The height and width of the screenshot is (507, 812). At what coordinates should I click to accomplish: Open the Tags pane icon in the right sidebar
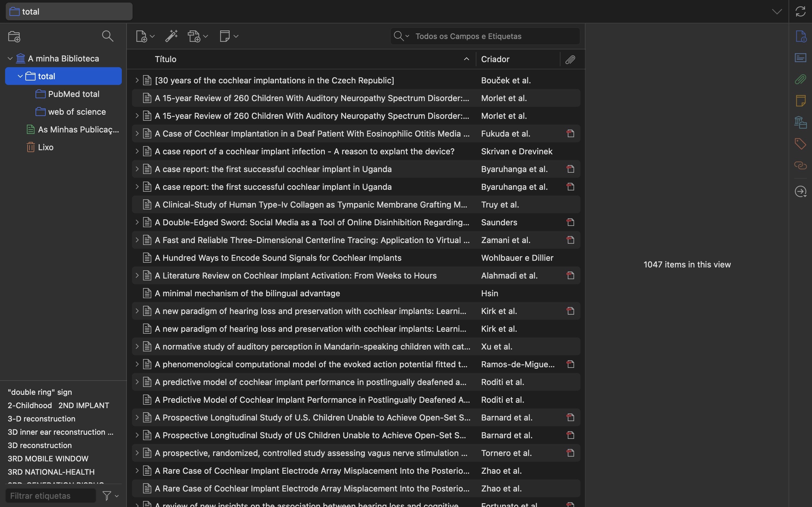pyautogui.click(x=800, y=144)
